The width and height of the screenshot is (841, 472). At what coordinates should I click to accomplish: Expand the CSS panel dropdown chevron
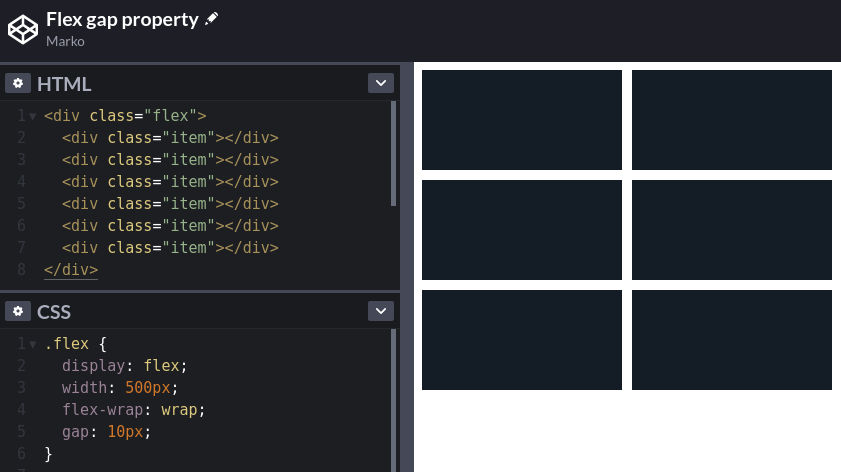[x=381, y=311]
